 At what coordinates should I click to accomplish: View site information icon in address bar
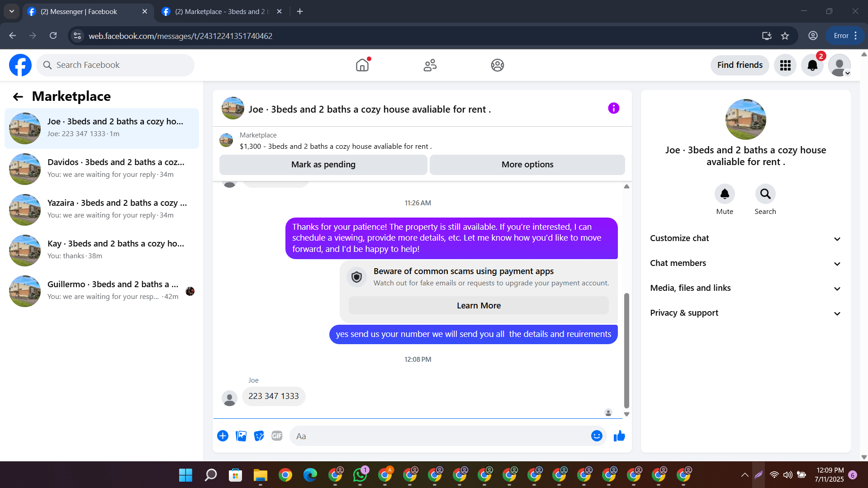(77, 36)
